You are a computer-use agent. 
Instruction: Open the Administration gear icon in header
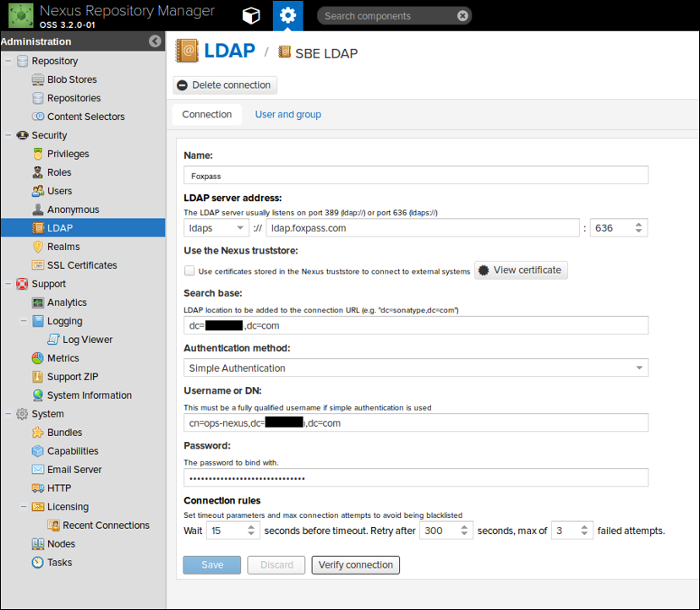pos(288,15)
